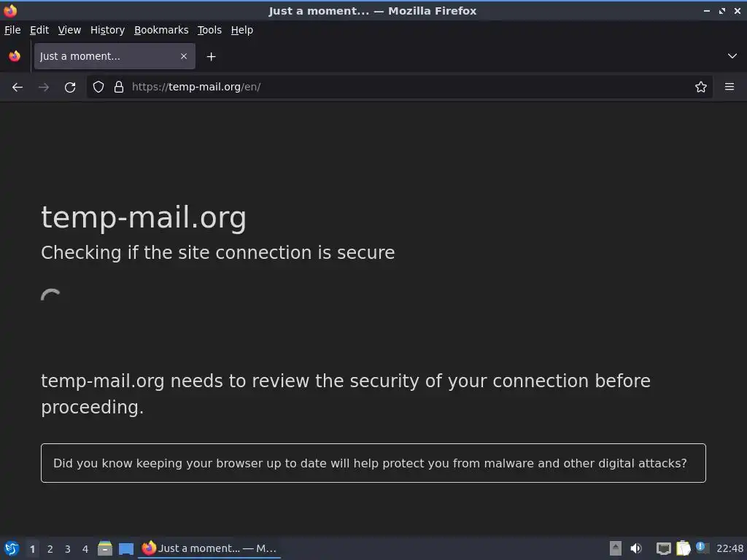Open Firefox View pinned icon
Image resolution: width=747 pixels, height=560 pixels.
click(15, 56)
